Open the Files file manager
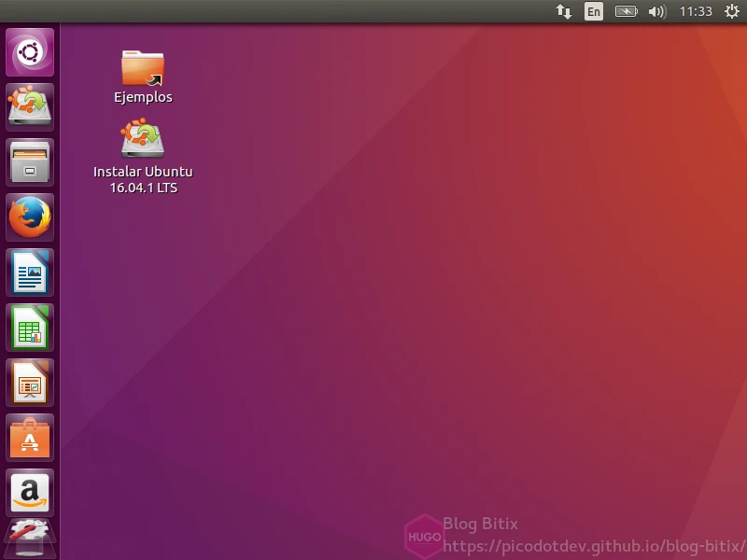The image size is (747, 560). [x=30, y=162]
